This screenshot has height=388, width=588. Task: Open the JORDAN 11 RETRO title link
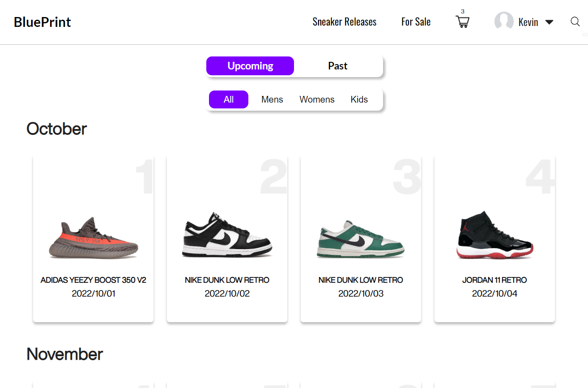(494, 280)
